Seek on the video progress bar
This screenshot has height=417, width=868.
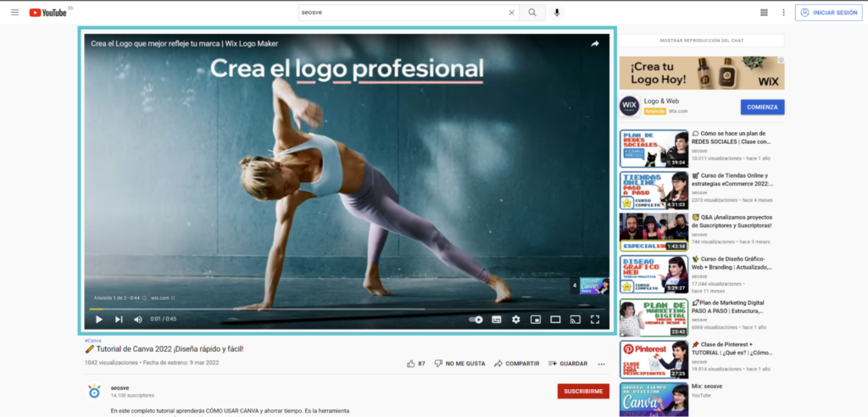point(347,309)
